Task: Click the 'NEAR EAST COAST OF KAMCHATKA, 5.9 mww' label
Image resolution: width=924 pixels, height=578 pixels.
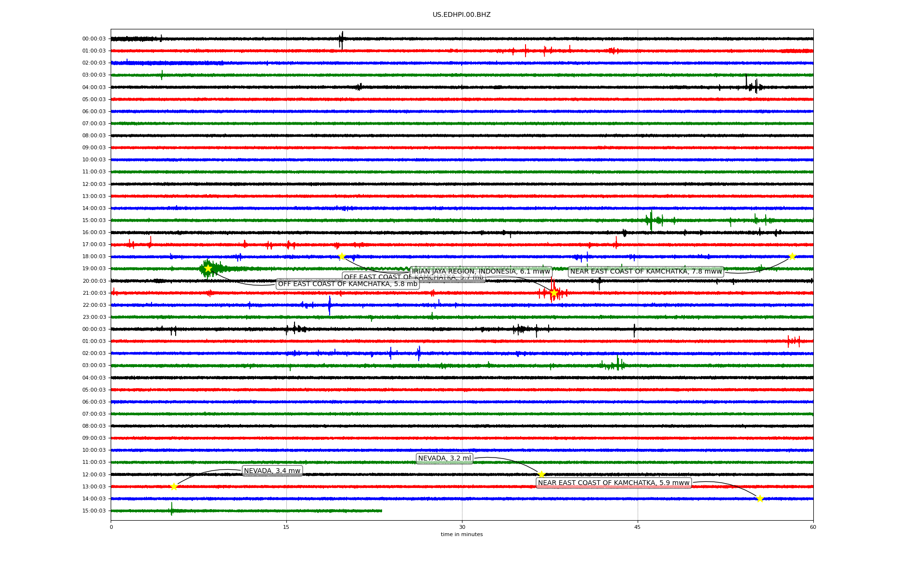Action: tap(614, 483)
